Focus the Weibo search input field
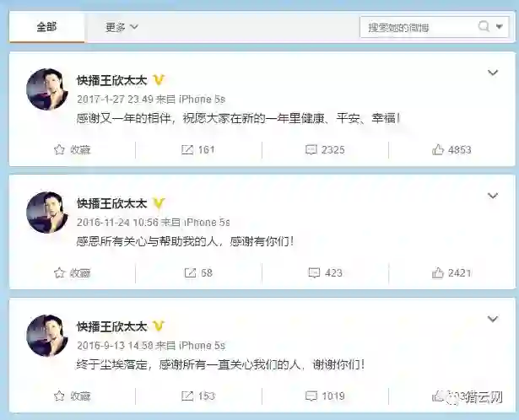 pyautogui.click(x=420, y=27)
